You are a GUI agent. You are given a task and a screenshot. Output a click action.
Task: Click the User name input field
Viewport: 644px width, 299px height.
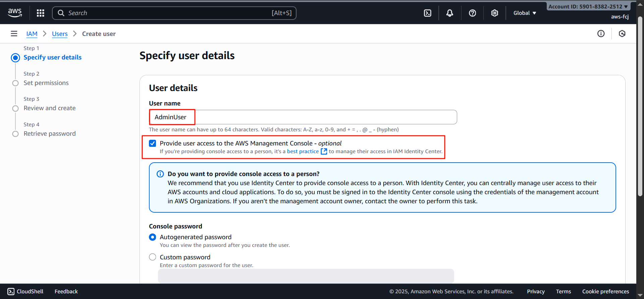coord(303,117)
